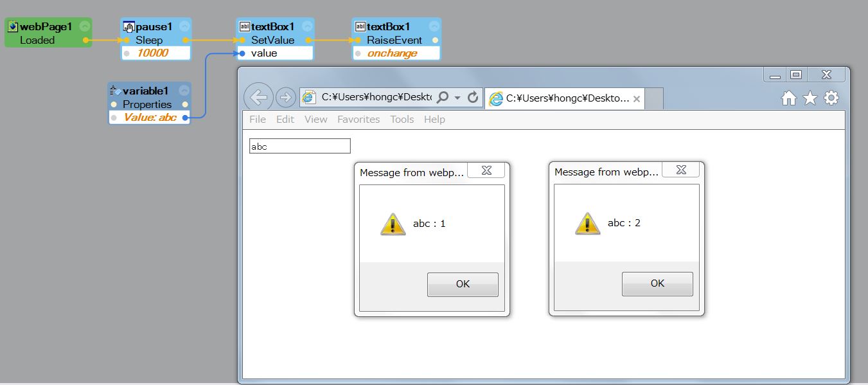Click the pause1 node hand icon

[x=128, y=26]
